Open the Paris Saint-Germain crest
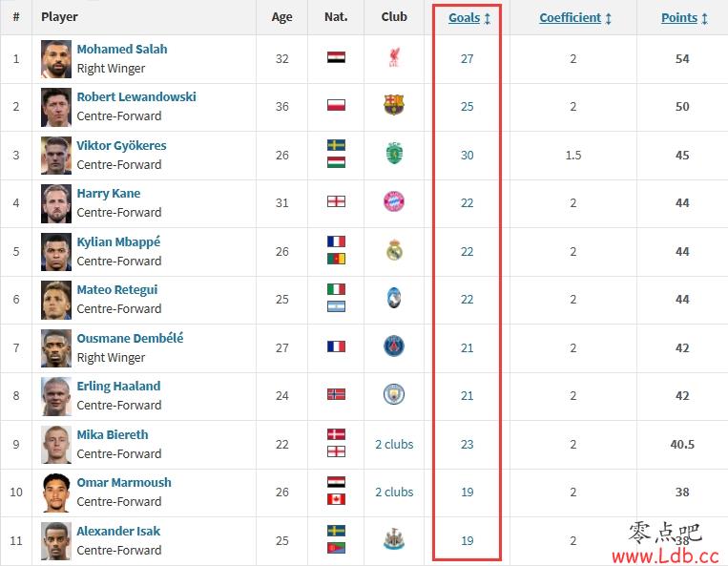The height and width of the screenshot is (566, 728). (394, 346)
